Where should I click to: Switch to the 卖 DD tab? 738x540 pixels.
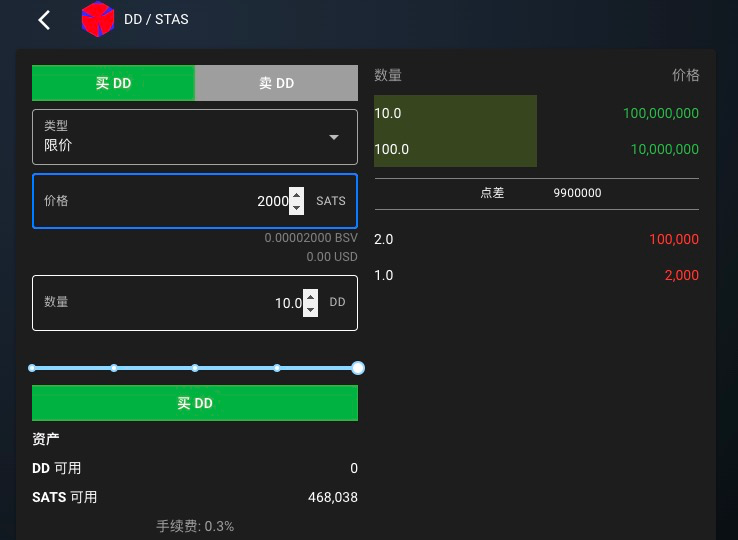tap(276, 83)
